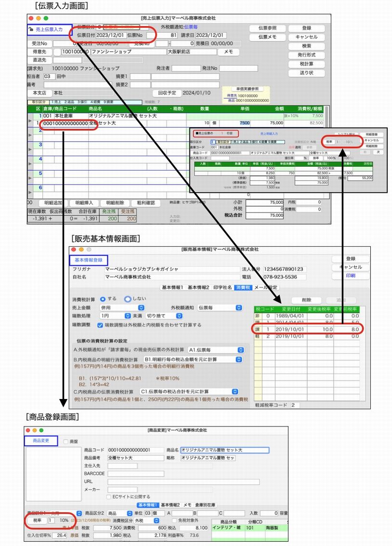Check the 廃盤 checkbox in product window
392x546 pixels.
[x=66, y=441]
